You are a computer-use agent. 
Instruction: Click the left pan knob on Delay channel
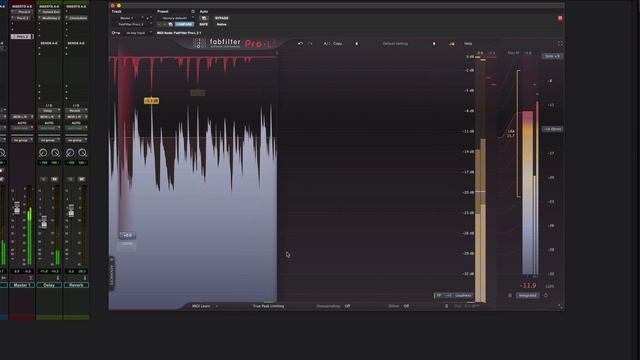click(43, 153)
